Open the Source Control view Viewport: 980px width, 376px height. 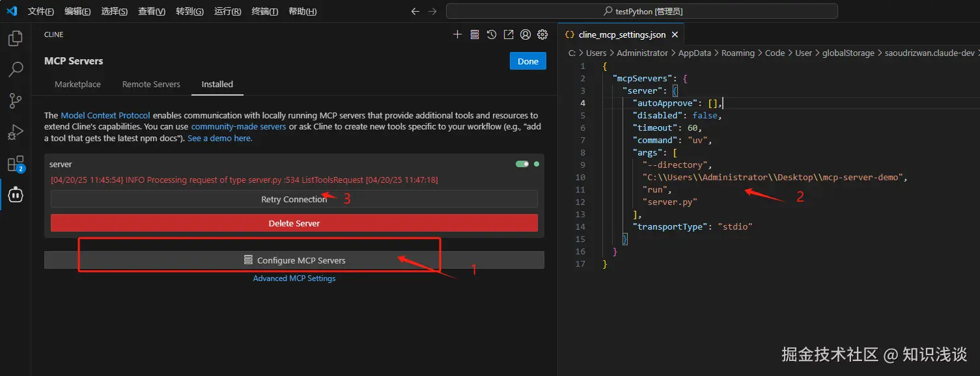[x=16, y=100]
